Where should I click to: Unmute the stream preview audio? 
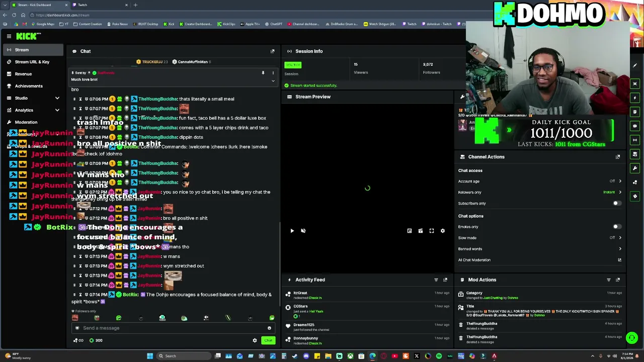point(303,231)
